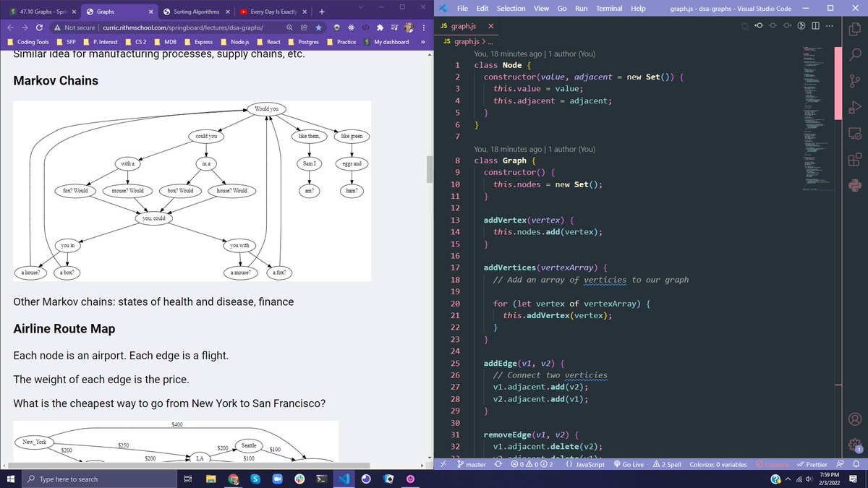Screen dimensions: 868x488
Task: Show more Chrome bookmarks chevron
Action: pyautogui.click(x=422, y=42)
